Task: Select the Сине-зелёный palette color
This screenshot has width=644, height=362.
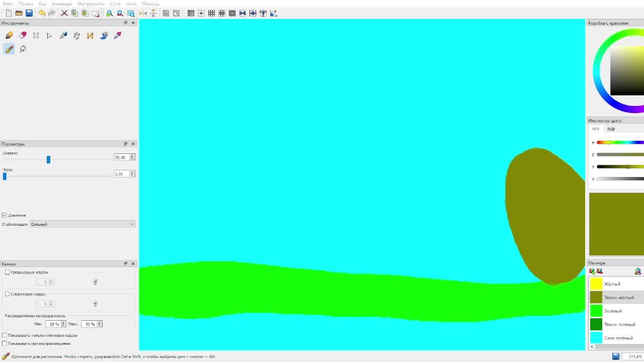Action: point(616,338)
